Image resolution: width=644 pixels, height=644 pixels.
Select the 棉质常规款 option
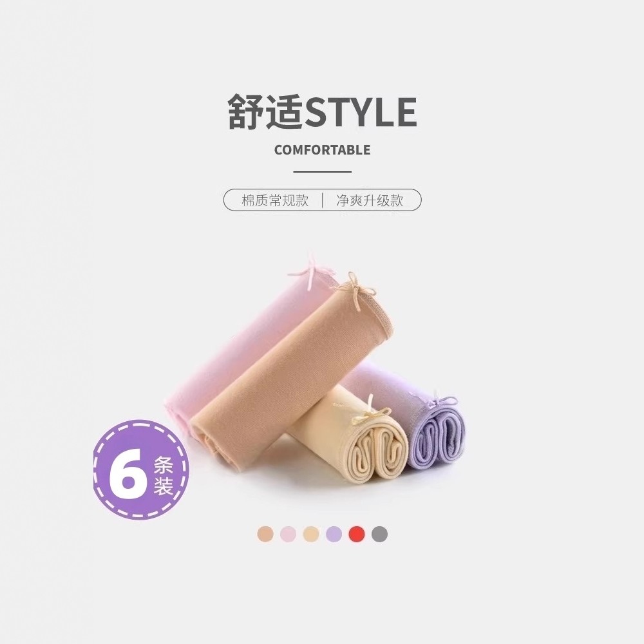[275, 200]
